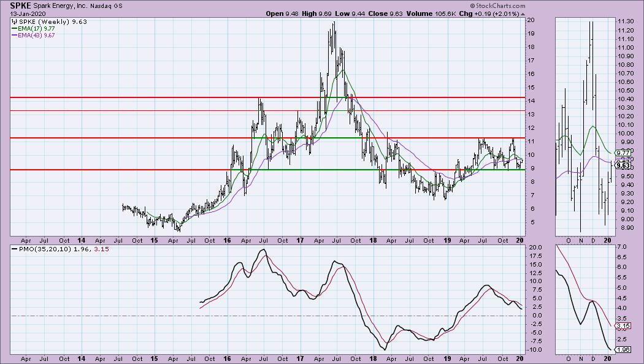644x364 pixels.
Task: Click the 19 label on main price axis
Action: click(x=531, y=34)
